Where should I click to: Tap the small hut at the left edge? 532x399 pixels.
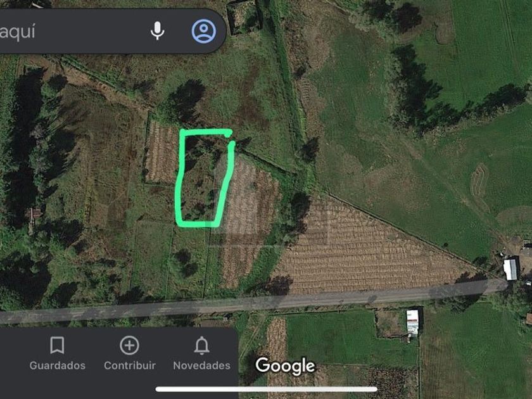tap(34, 214)
